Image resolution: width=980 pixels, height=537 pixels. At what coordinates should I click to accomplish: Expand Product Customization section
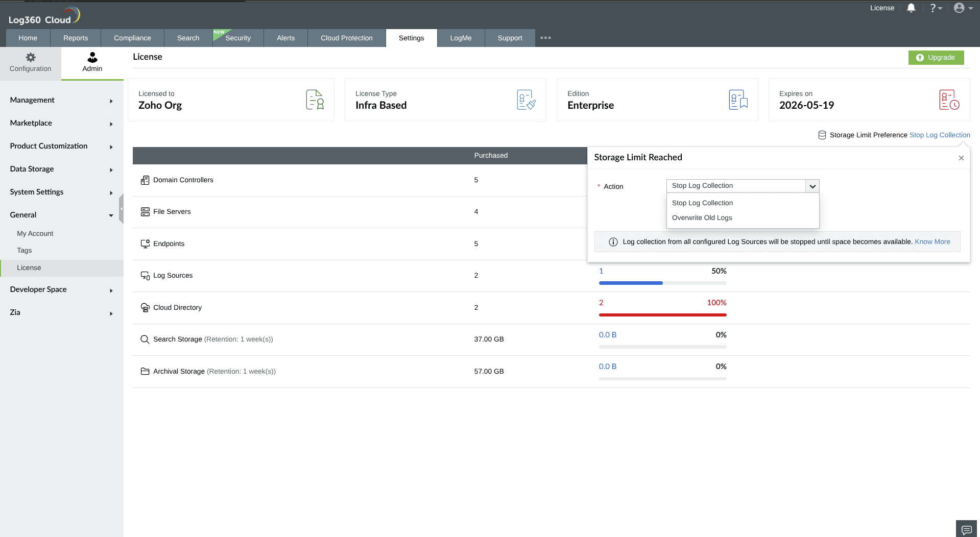(x=61, y=146)
